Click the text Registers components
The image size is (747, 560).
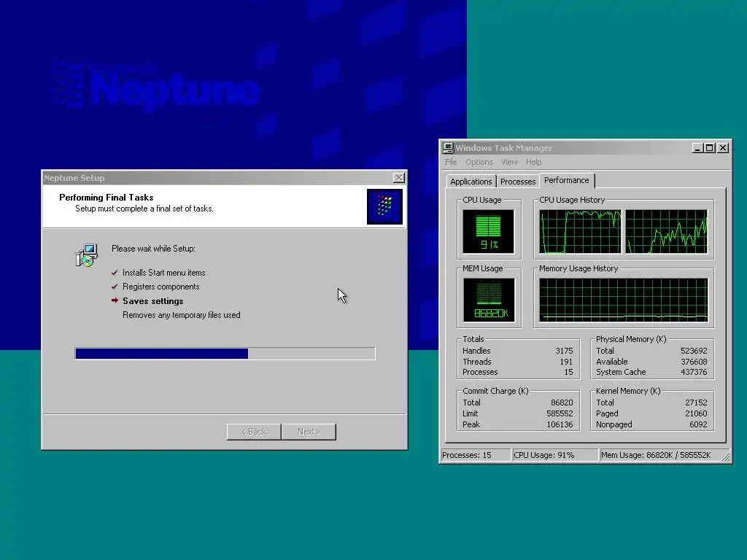click(x=161, y=286)
